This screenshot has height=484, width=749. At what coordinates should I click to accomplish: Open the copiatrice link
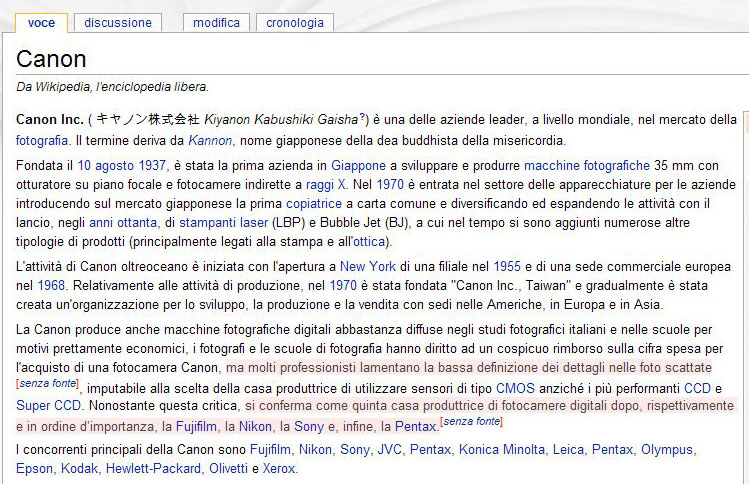[314, 204]
